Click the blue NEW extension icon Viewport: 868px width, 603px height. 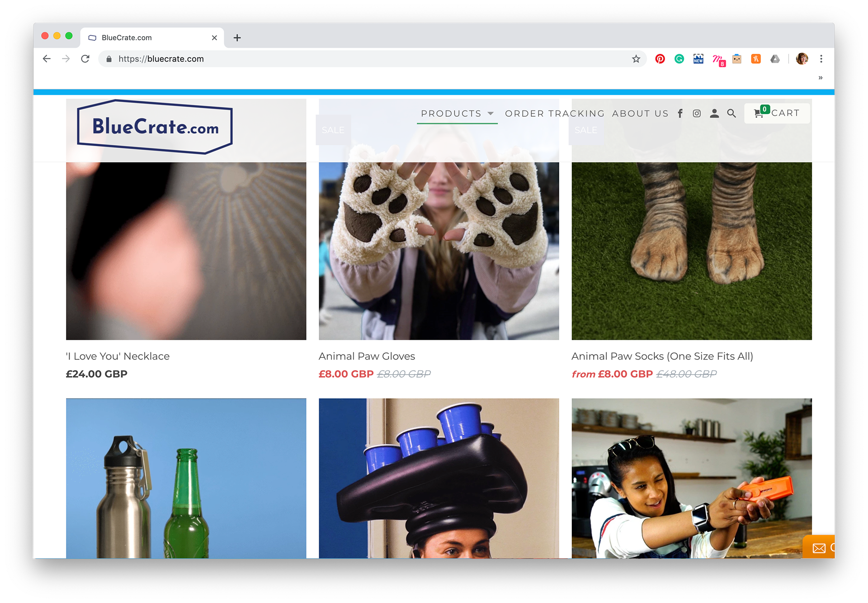click(x=698, y=59)
